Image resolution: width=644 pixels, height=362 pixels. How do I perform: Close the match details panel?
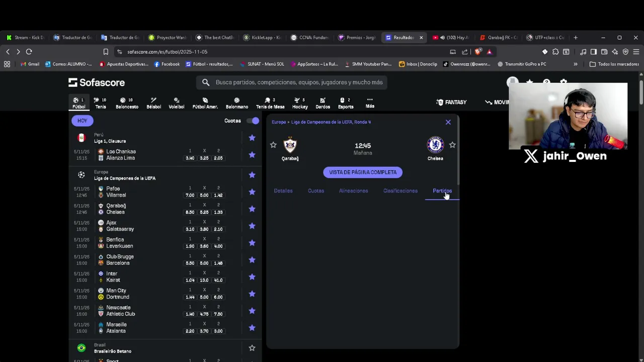tap(448, 122)
